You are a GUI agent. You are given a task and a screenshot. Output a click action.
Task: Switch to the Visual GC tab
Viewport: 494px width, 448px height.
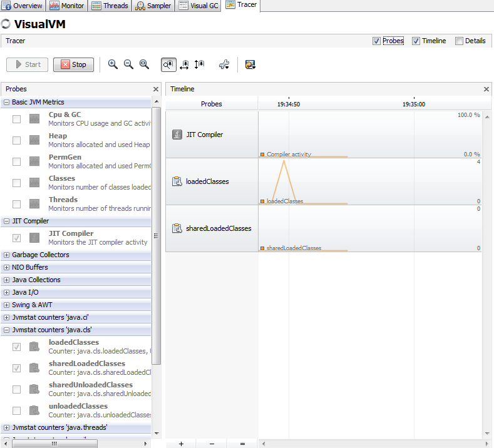(x=198, y=6)
